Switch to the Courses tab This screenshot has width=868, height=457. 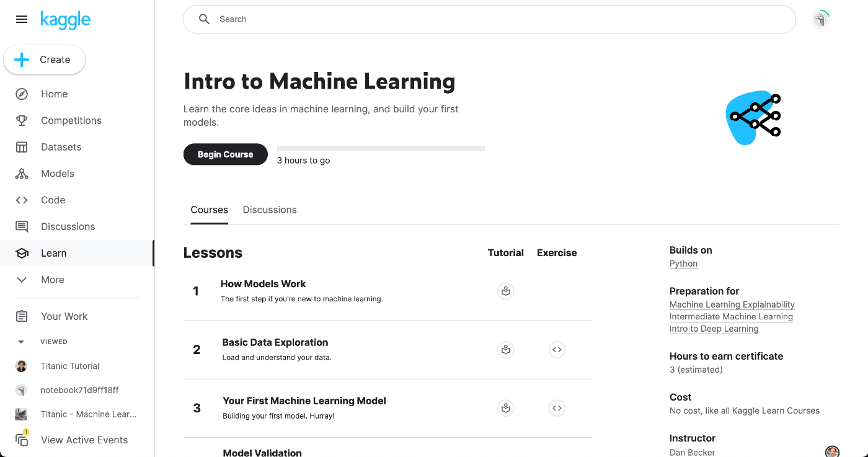[210, 210]
